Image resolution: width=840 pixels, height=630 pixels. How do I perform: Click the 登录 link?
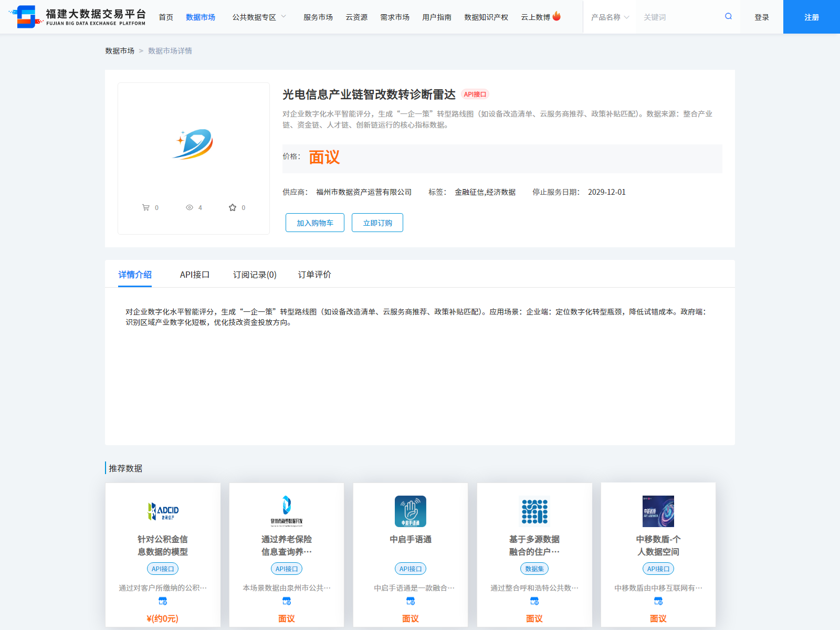(x=762, y=17)
